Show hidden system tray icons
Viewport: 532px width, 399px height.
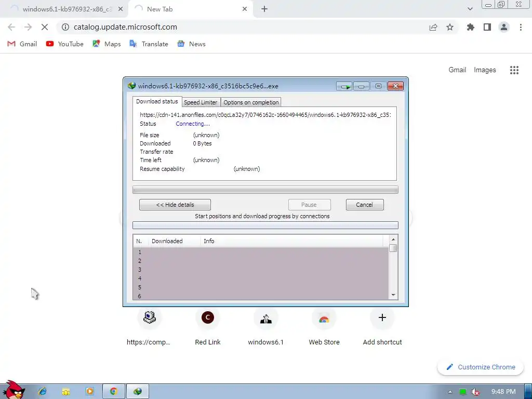[450, 392]
